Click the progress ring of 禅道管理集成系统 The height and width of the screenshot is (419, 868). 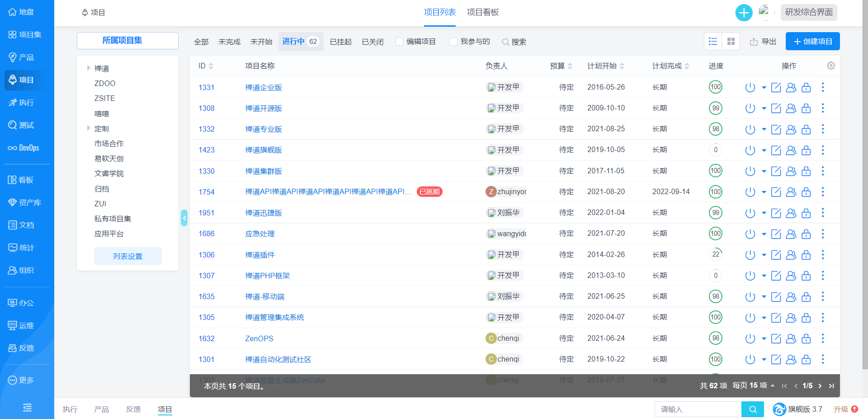(x=716, y=317)
